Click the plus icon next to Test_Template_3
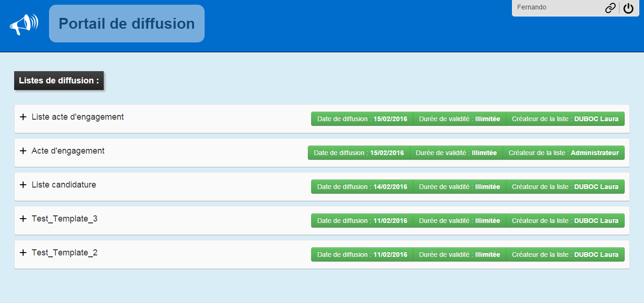This screenshot has width=644, height=303. [x=23, y=219]
